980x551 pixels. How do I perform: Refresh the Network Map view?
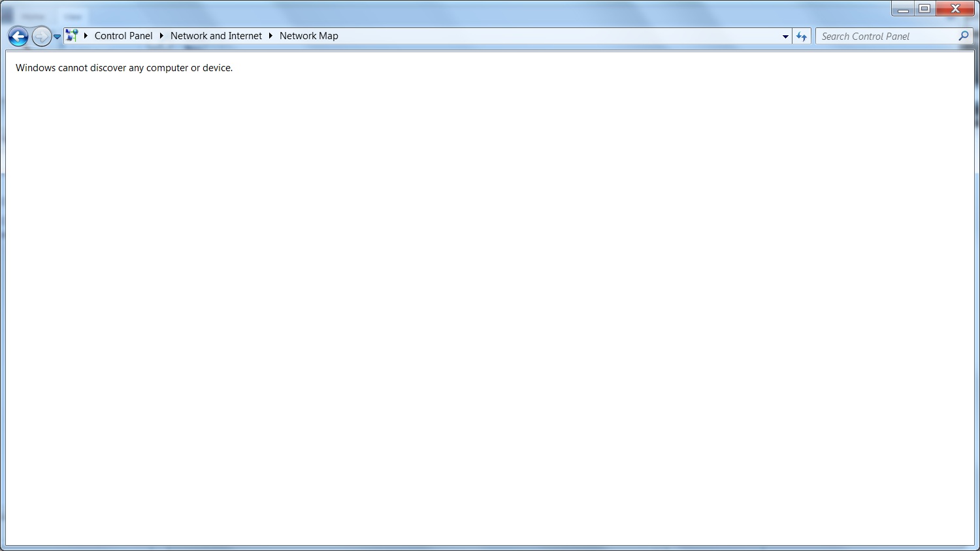coord(802,37)
